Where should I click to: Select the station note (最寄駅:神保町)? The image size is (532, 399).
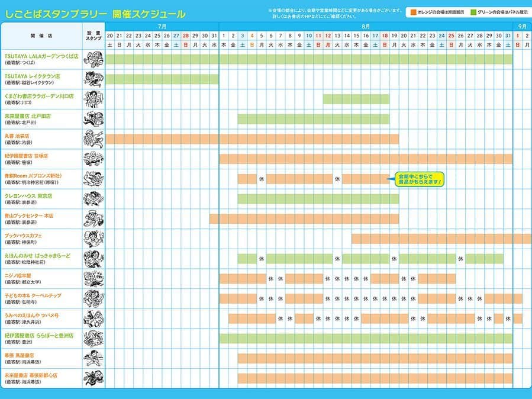point(20,242)
